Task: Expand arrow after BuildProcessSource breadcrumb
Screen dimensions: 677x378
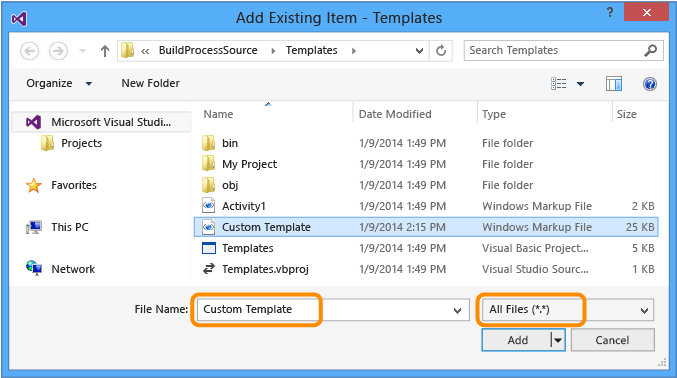Action: click(x=273, y=51)
